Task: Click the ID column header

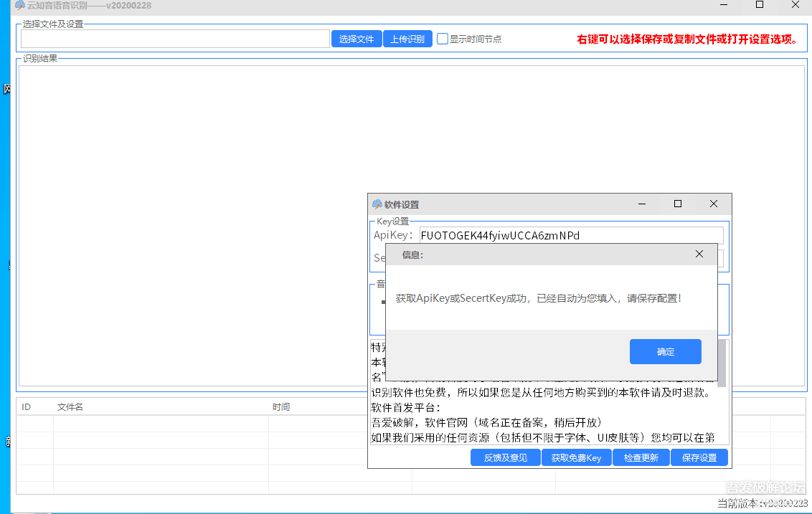Action: [x=27, y=407]
